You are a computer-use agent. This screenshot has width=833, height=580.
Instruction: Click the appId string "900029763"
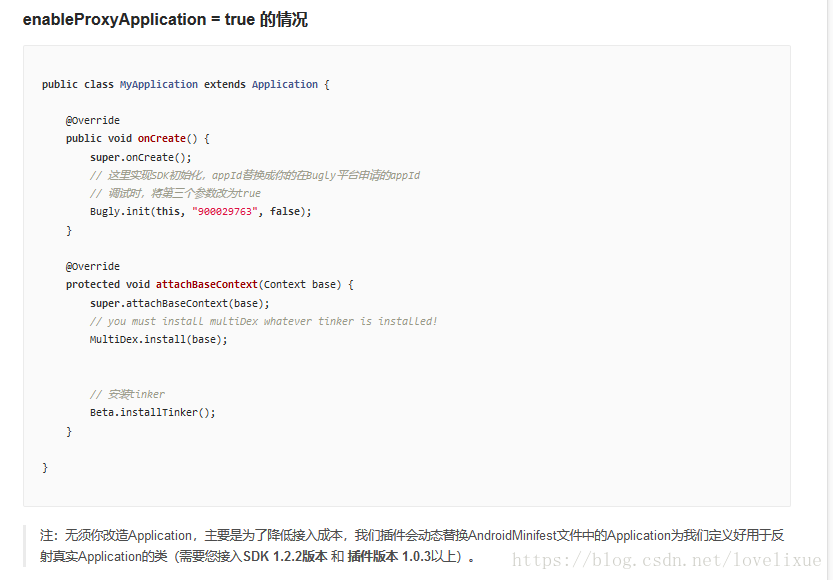click(225, 211)
